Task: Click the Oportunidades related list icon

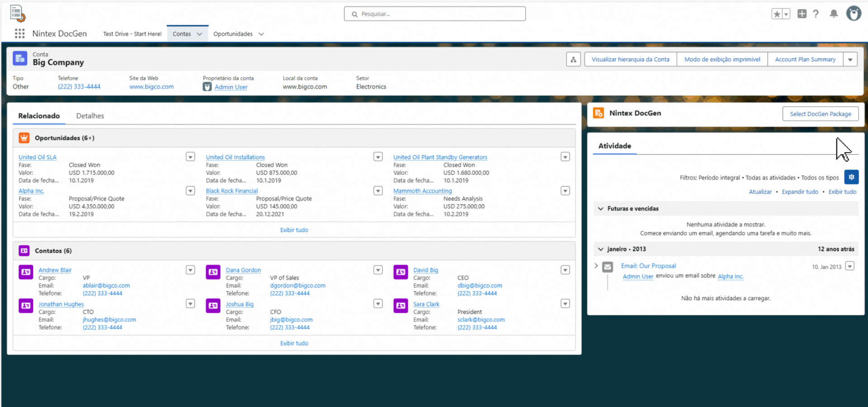Action: tap(24, 137)
